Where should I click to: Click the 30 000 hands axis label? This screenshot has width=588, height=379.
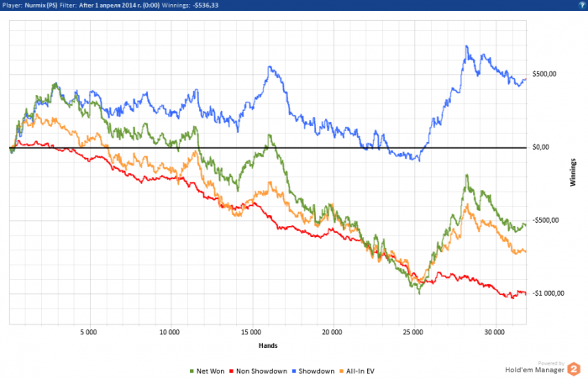pos(494,332)
